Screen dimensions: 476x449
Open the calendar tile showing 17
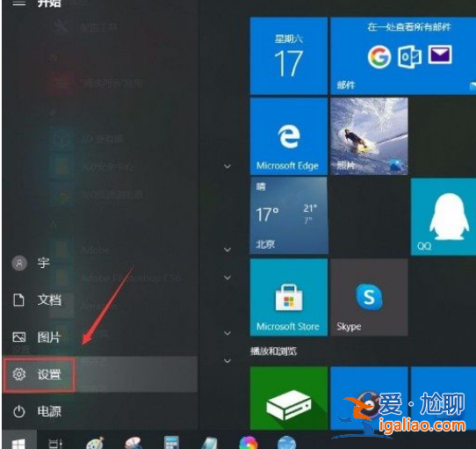tap(288, 56)
